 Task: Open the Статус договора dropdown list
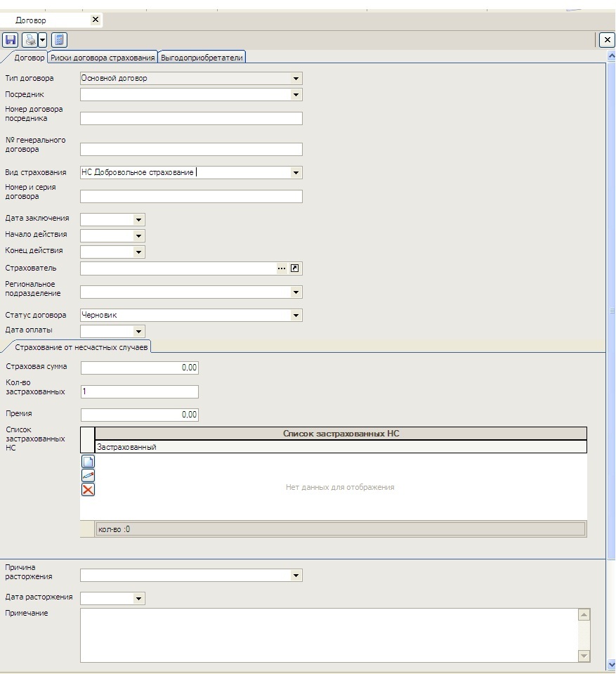296,316
